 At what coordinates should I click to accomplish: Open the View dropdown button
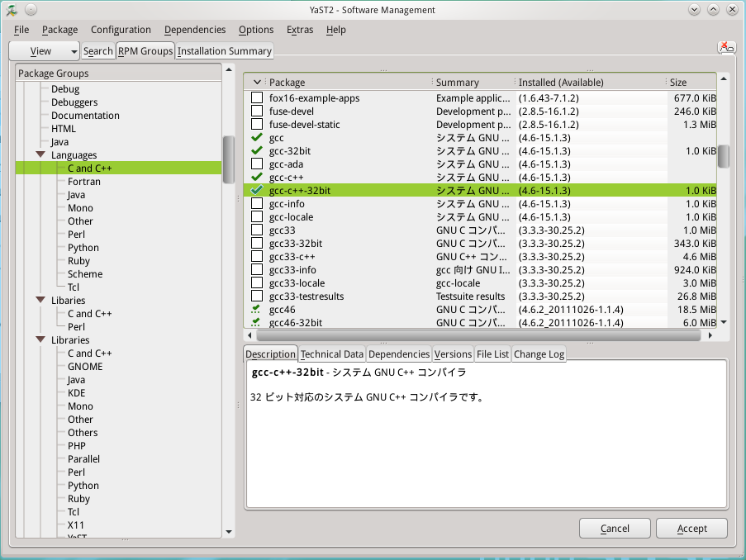tap(45, 51)
